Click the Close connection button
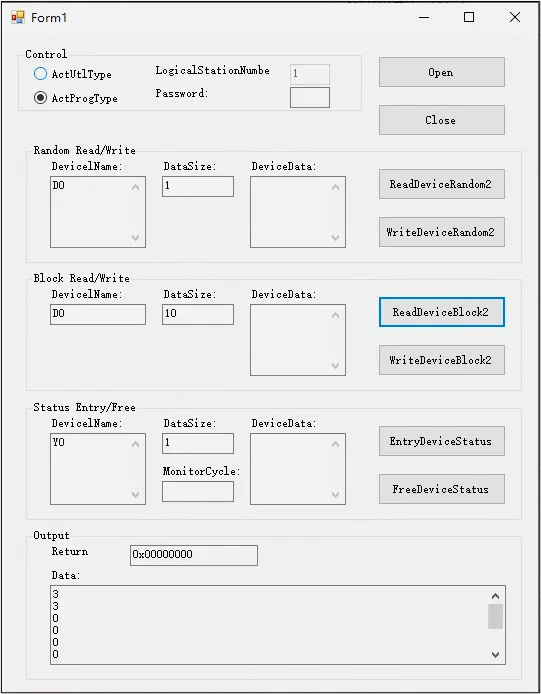Viewport: 541px width, 694px height. tap(441, 120)
